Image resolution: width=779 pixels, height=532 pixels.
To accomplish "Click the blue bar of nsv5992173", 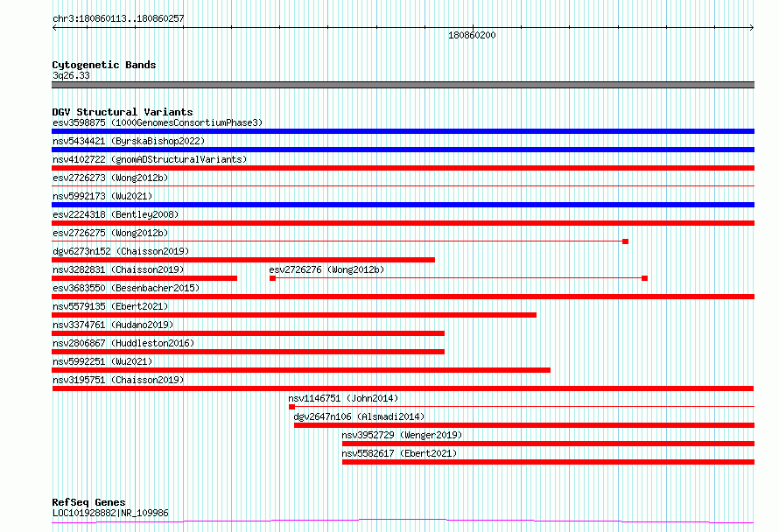I will point(403,205).
